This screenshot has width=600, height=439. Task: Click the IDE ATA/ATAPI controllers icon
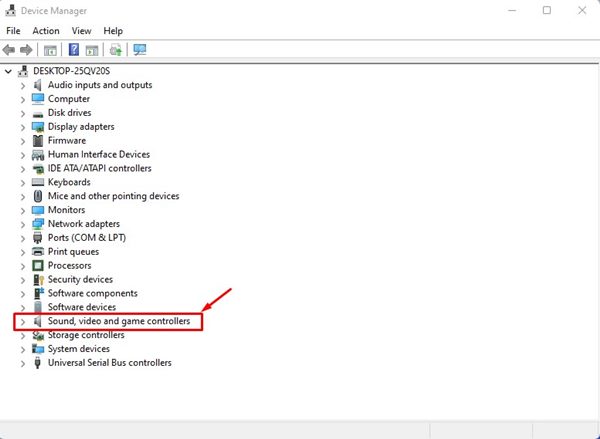[x=38, y=168]
